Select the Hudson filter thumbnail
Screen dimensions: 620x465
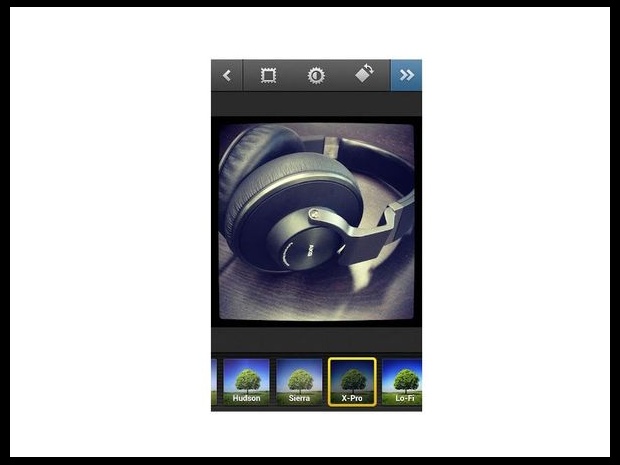tap(246, 382)
